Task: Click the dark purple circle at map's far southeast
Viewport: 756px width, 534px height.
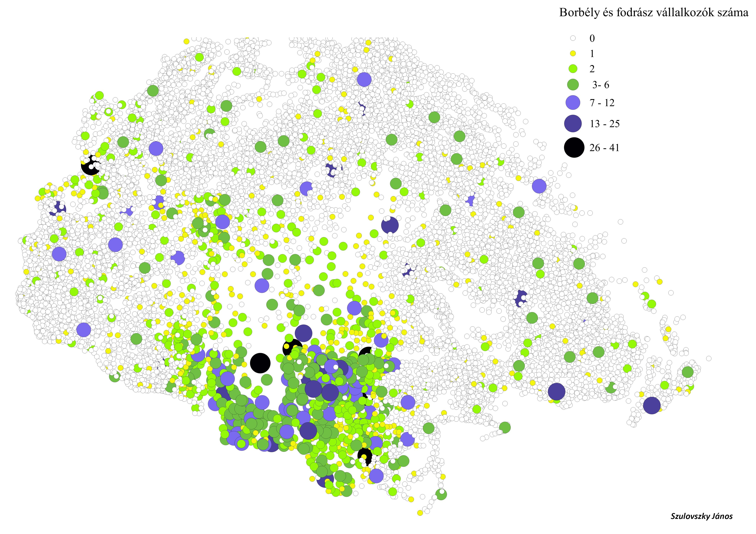Action: tap(652, 405)
